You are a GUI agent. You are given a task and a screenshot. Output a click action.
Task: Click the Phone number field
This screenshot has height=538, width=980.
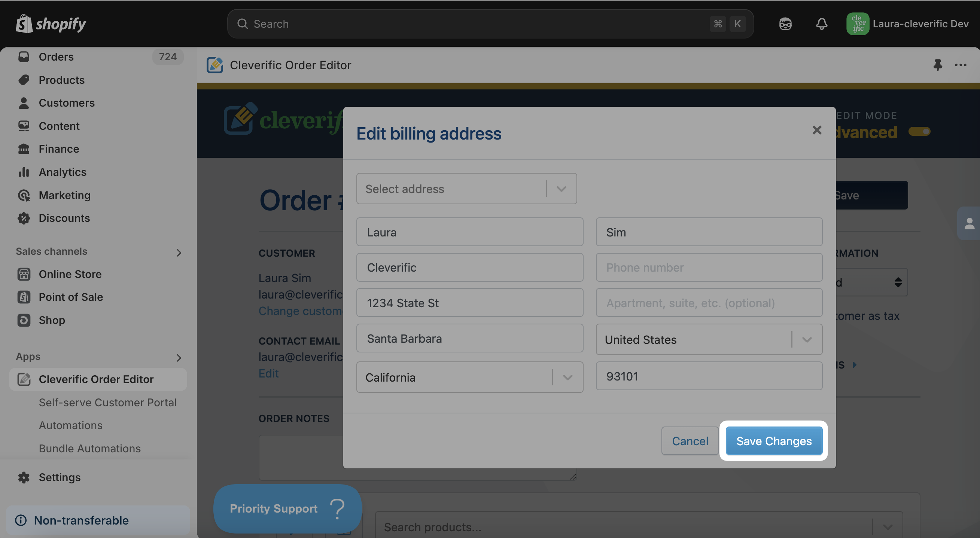tap(709, 267)
